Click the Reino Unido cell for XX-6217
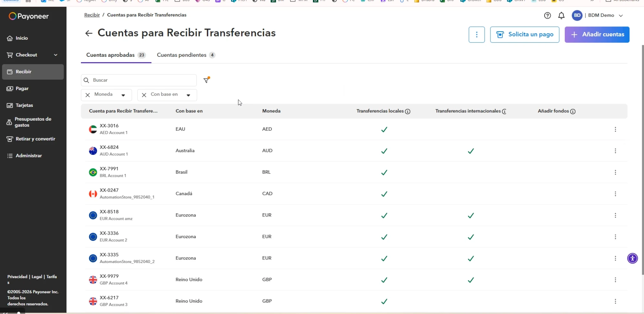Image resolution: width=644 pixels, height=314 pixels. tap(189, 301)
